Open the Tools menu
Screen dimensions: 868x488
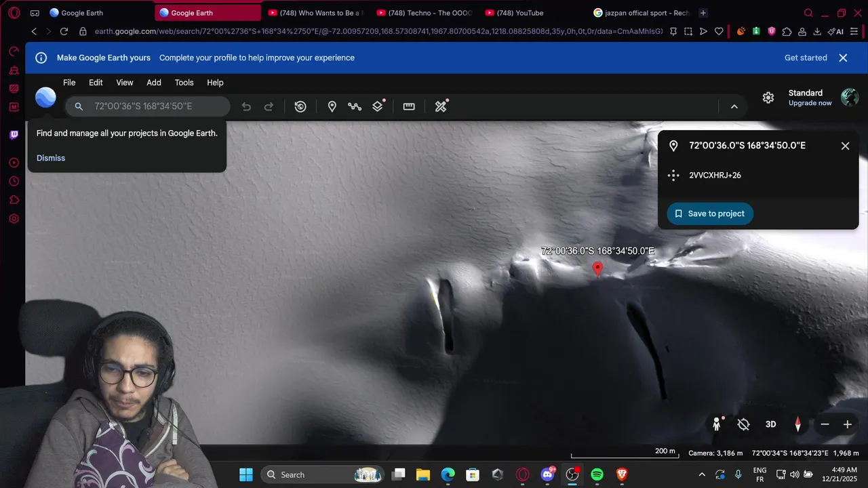click(184, 83)
